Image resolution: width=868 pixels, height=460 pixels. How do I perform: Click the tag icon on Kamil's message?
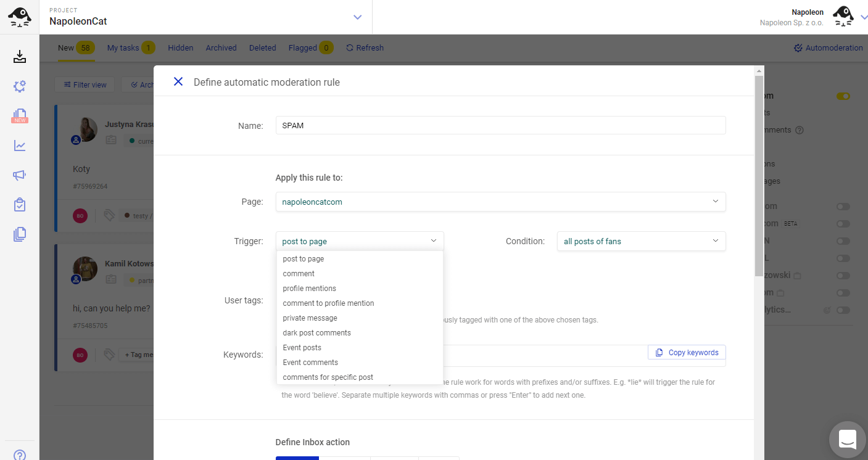click(109, 355)
